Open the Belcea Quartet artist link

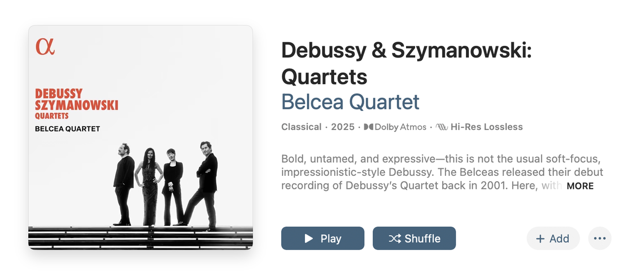tap(350, 102)
